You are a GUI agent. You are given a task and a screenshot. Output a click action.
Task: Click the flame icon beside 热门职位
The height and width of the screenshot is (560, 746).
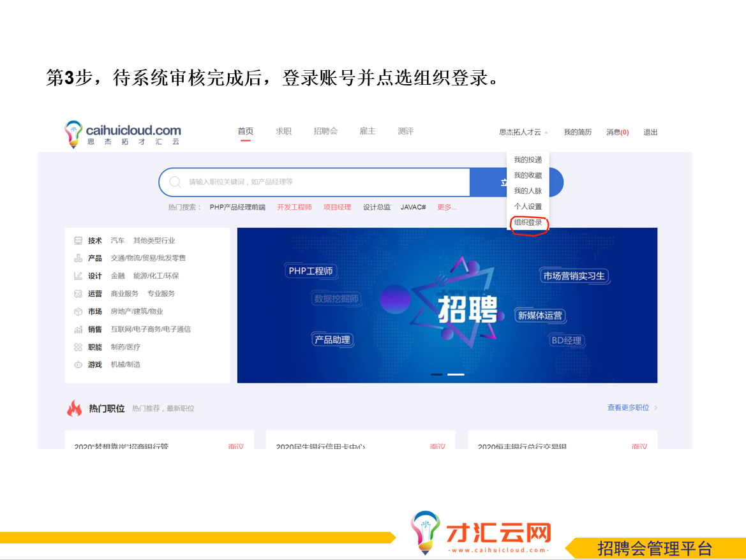pos(75,408)
